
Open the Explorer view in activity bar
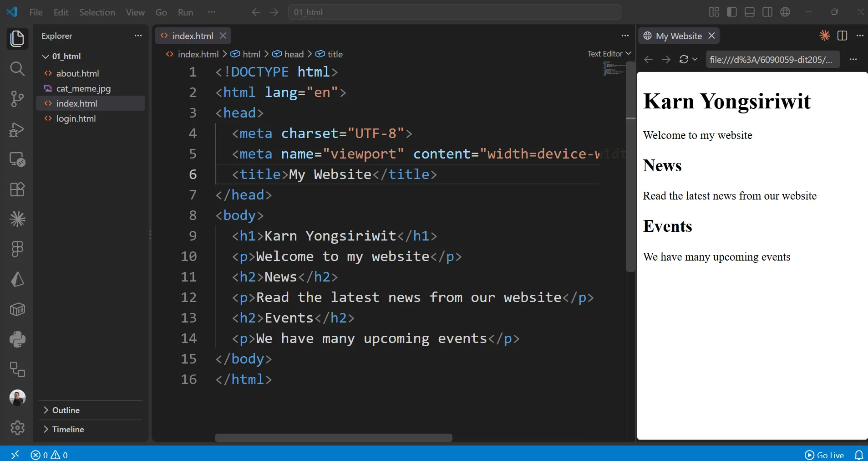(17, 39)
